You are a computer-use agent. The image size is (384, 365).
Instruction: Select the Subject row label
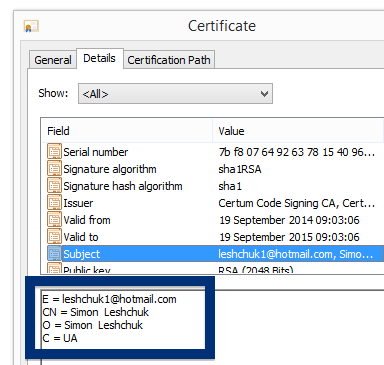click(x=81, y=254)
